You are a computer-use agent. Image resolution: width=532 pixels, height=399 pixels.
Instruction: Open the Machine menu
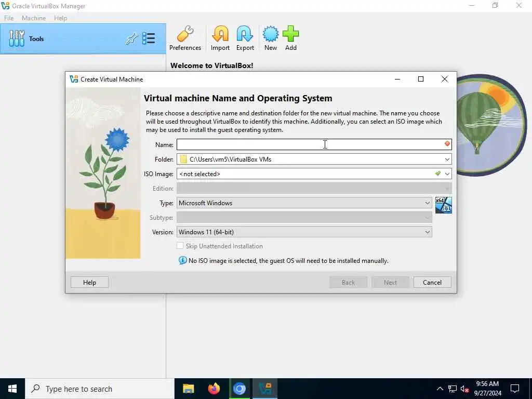(x=34, y=18)
